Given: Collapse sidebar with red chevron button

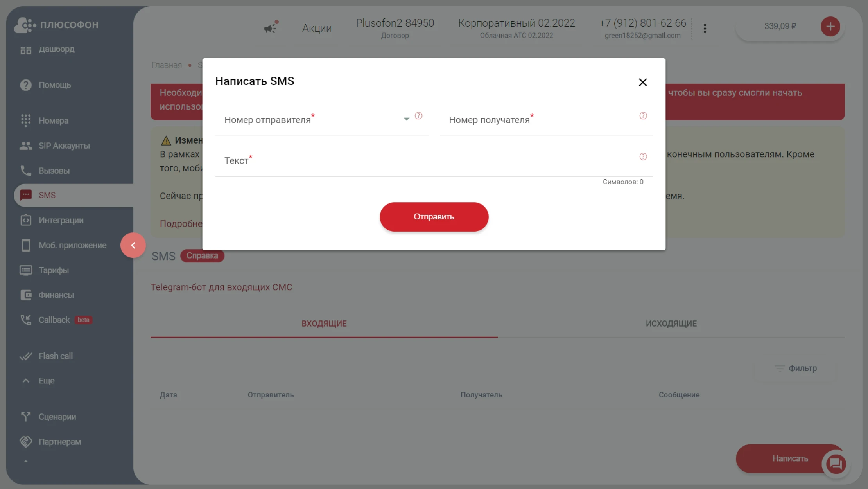Looking at the screenshot, I should tap(133, 245).
